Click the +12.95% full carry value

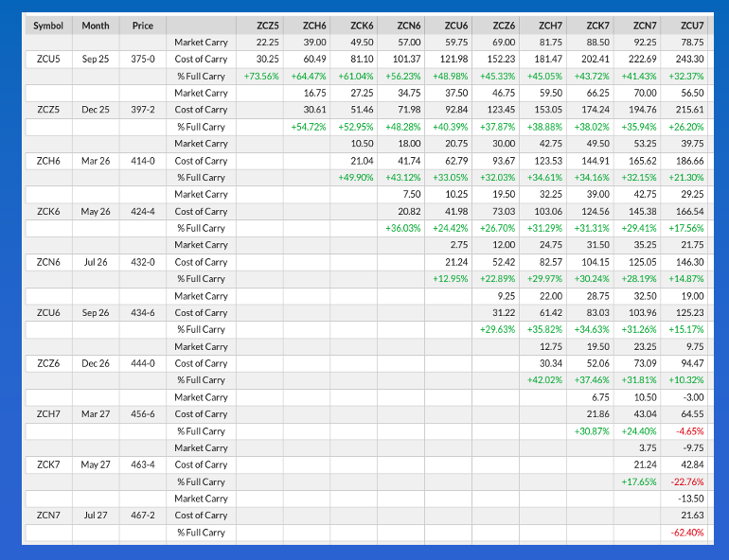pyautogui.click(x=451, y=279)
